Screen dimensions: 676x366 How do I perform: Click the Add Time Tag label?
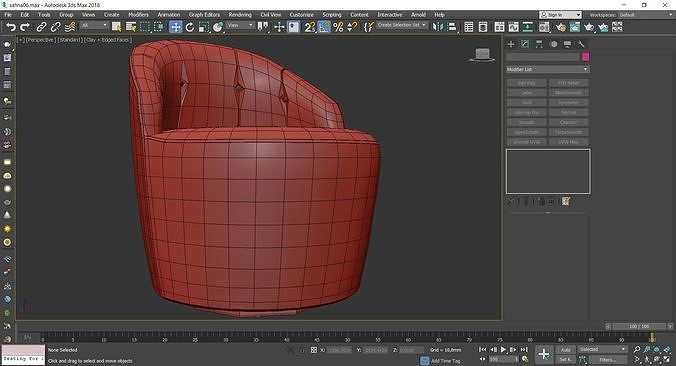(x=446, y=361)
